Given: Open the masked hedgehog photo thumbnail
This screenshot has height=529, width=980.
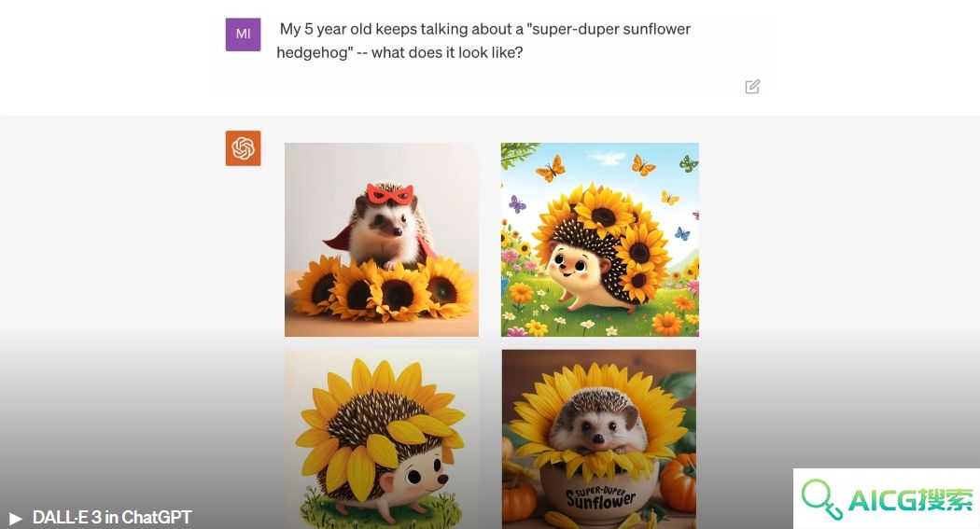Looking at the screenshot, I should [x=382, y=240].
